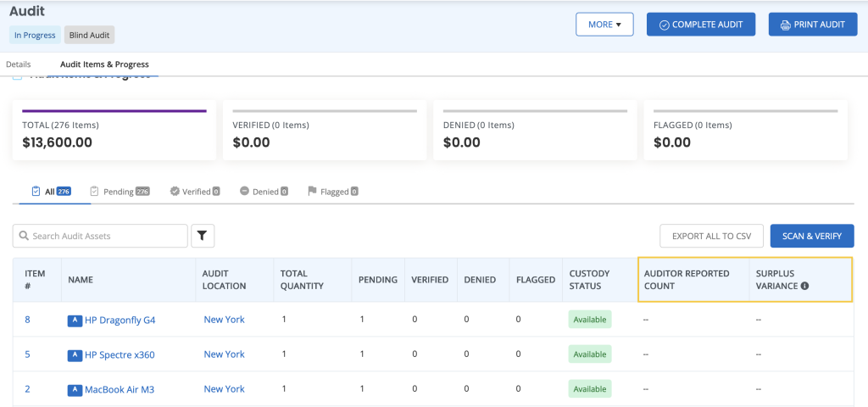
Task: Switch to the Pending items tab
Action: click(120, 192)
